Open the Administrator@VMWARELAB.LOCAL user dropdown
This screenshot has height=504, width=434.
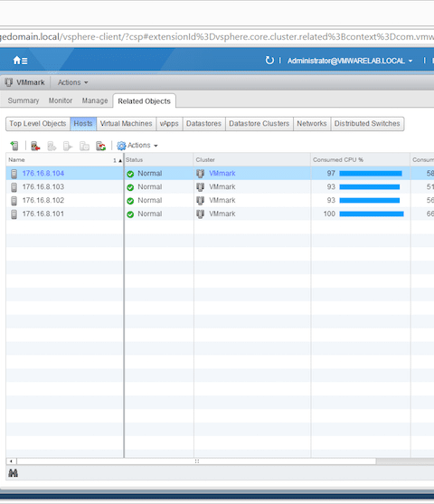350,61
